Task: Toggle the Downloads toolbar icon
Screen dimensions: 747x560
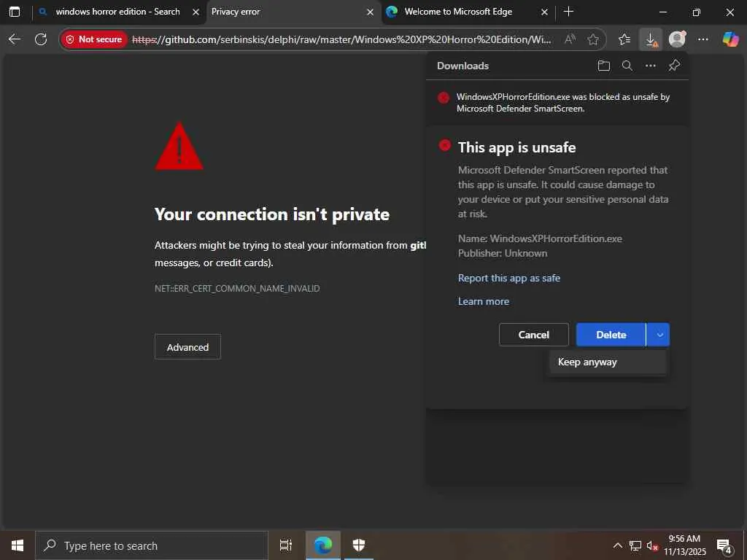Action: (x=651, y=39)
